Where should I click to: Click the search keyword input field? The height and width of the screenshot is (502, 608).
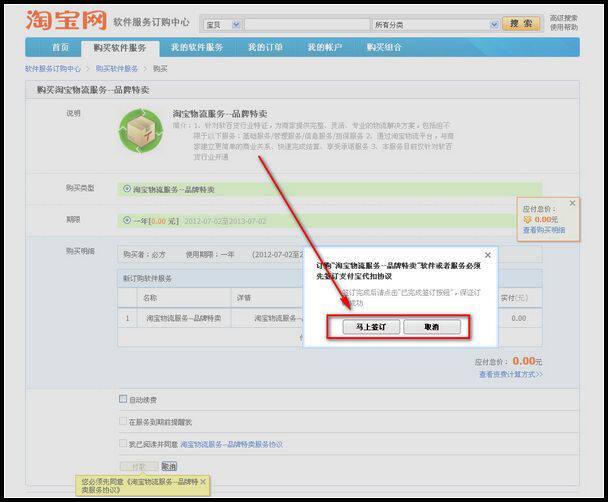[307, 25]
